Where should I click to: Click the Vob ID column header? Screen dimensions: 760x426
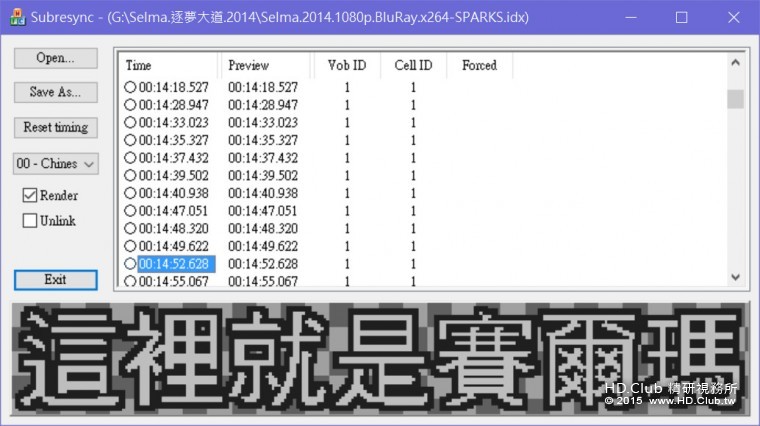[x=347, y=65]
